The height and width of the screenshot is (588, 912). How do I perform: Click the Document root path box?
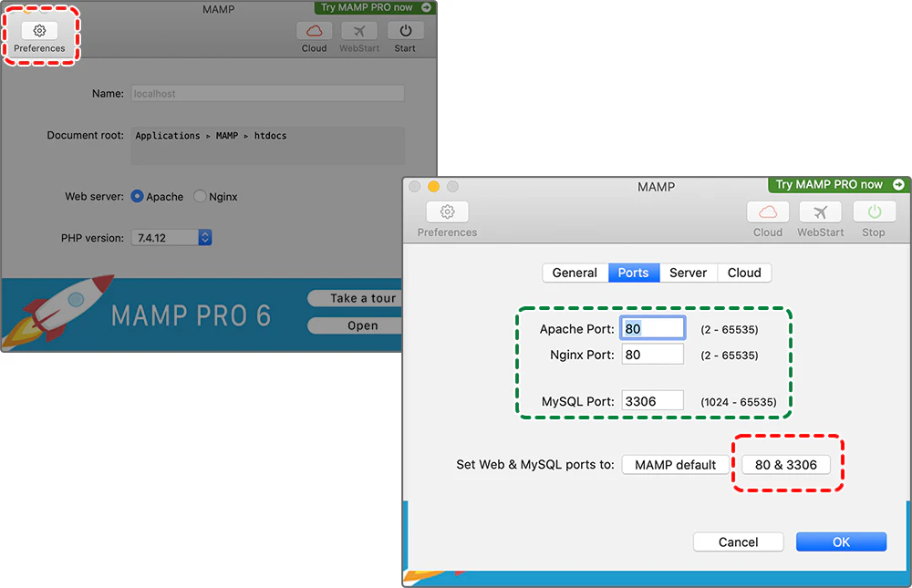267,146
